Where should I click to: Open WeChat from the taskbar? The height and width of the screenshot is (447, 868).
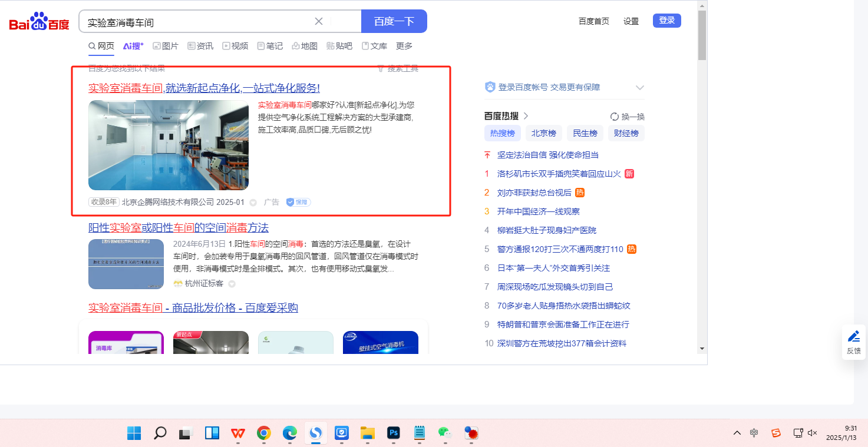click(445, 433)
